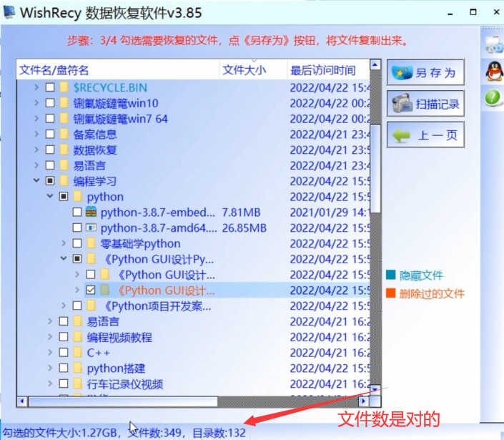The width and height of the screenshot is (504, 440).
Task: Select the 编程视频教程 folder row
Action: pos(193,337)
